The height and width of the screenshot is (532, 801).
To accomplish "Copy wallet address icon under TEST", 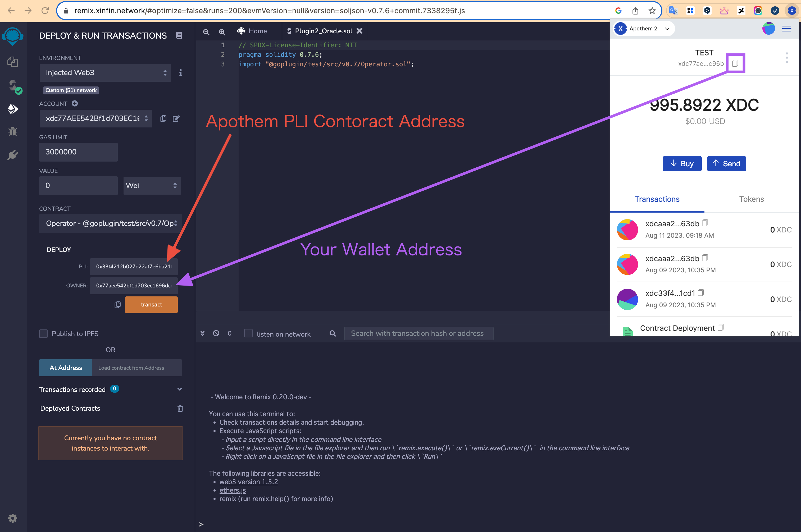I will (735, 63).
